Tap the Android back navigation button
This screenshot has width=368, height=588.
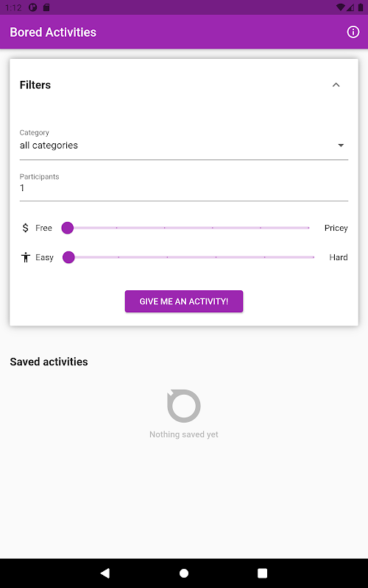coord(105,573)
